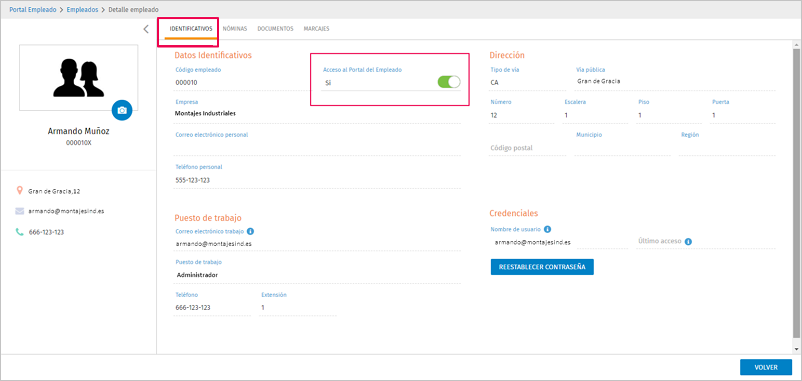Image resolution: width=802 pixels, height=381 pixels.
Task: Click the Correo electrónico personal field
Action: [x=317, y=148]
